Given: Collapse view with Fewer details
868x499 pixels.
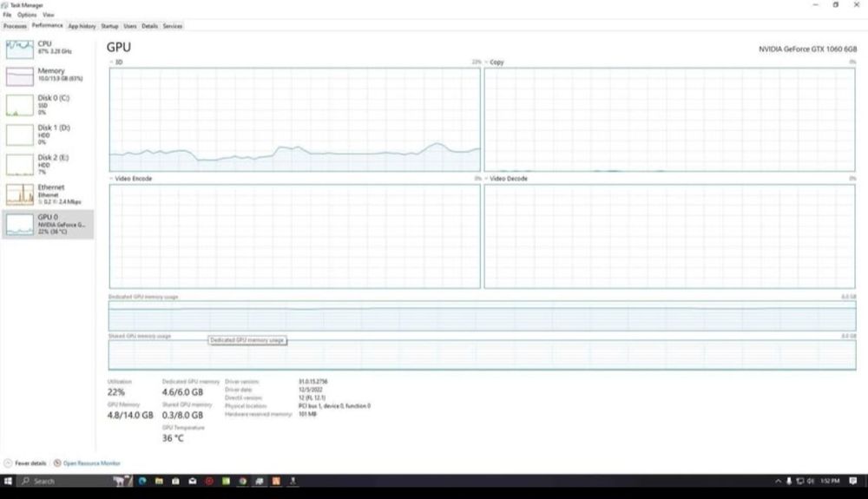Looking at the screenshot, I should pyautogui.click(x=25, y=463).
